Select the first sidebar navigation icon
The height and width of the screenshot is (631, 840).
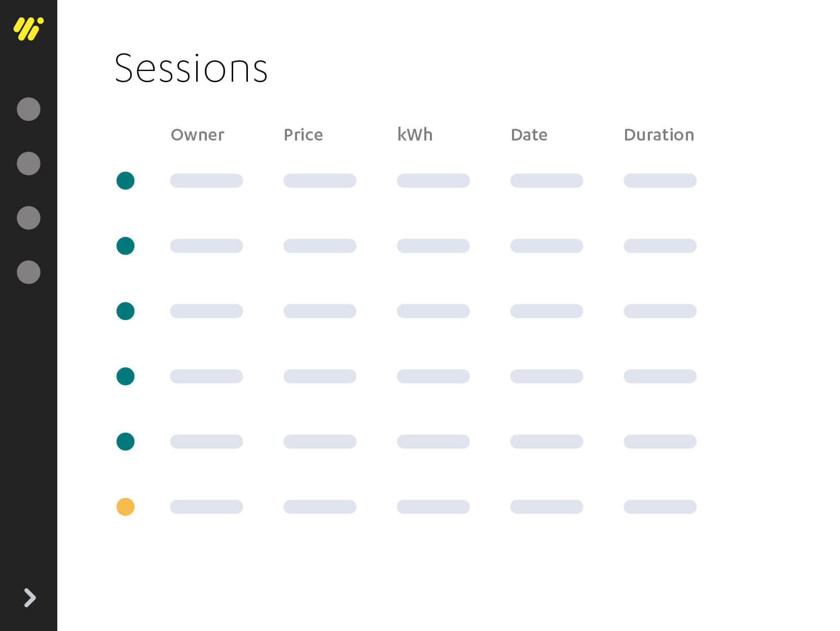[29, 109]
